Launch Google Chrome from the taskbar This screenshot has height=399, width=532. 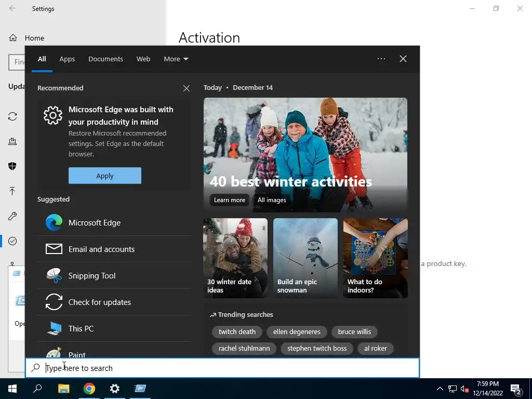[89, 389]
